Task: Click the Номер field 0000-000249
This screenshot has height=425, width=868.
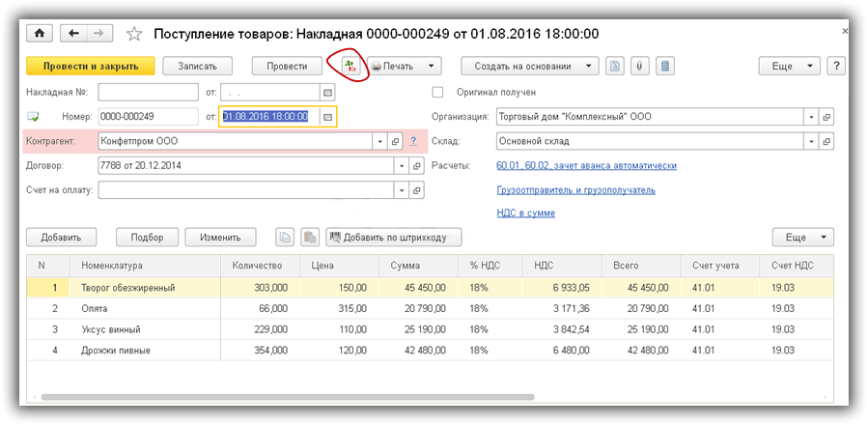Action: pos(148,117)
